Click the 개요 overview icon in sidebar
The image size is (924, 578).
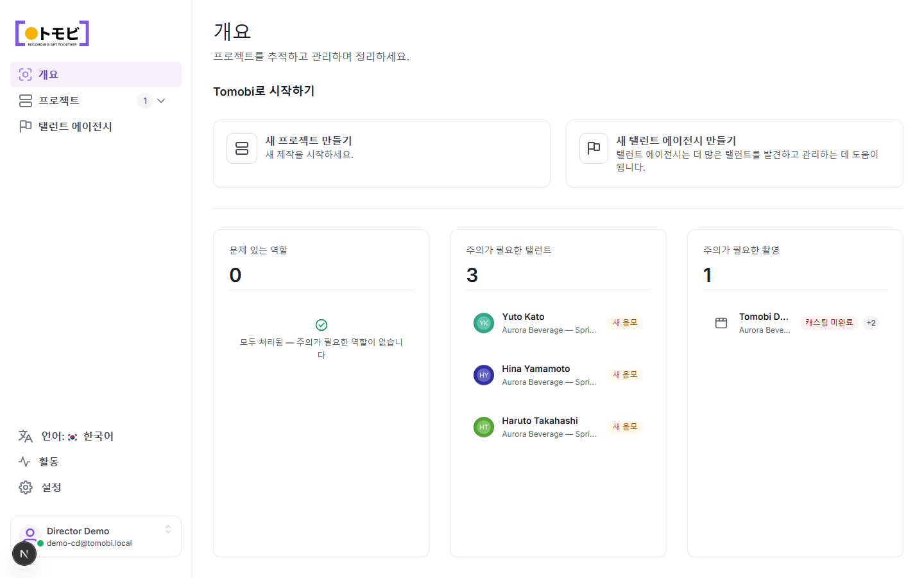coord(26,74)
